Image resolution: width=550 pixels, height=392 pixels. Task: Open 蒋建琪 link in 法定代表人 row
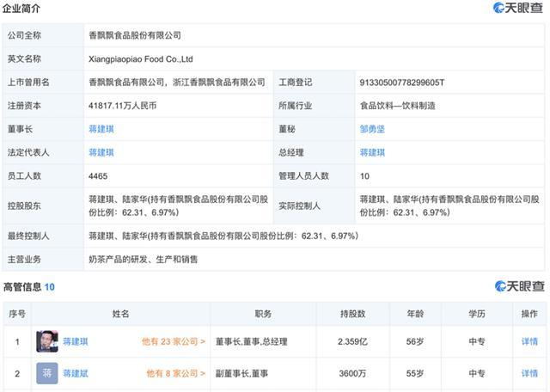[101, 153]
